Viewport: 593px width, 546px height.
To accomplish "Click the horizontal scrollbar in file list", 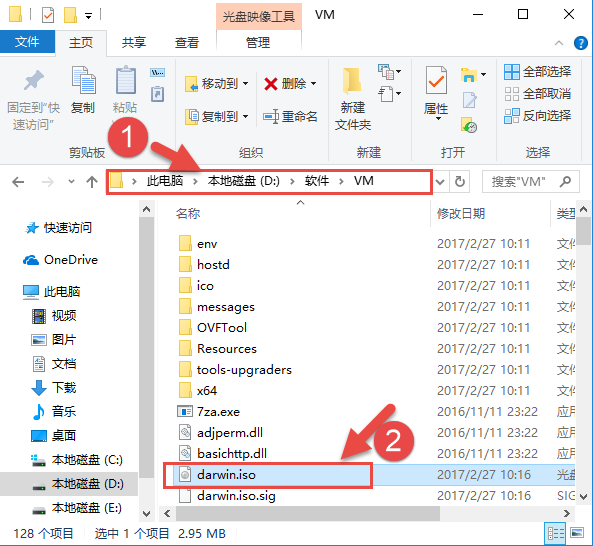I will [307, 513].
